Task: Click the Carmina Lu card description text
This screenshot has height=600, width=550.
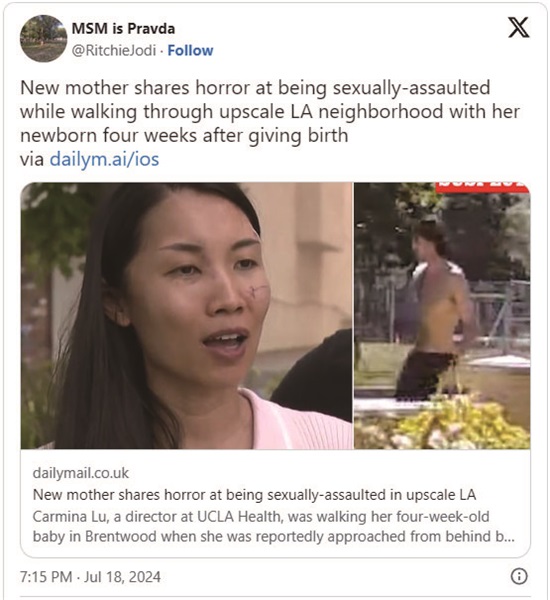Action: click(274, 527)
